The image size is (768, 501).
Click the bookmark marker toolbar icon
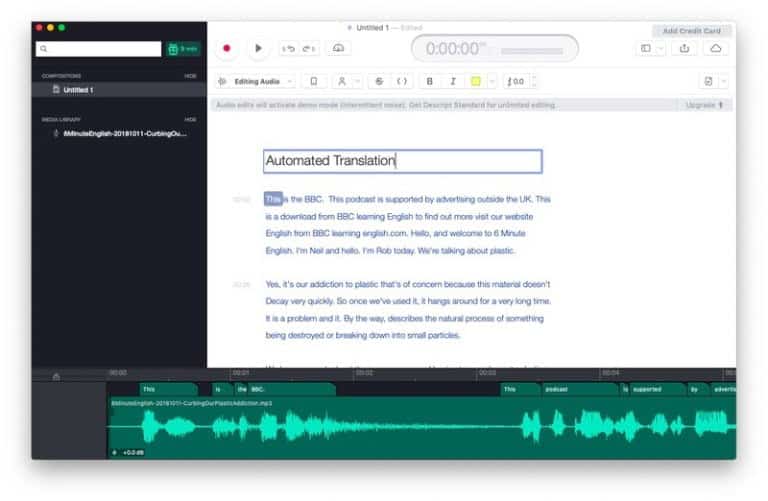314,81
